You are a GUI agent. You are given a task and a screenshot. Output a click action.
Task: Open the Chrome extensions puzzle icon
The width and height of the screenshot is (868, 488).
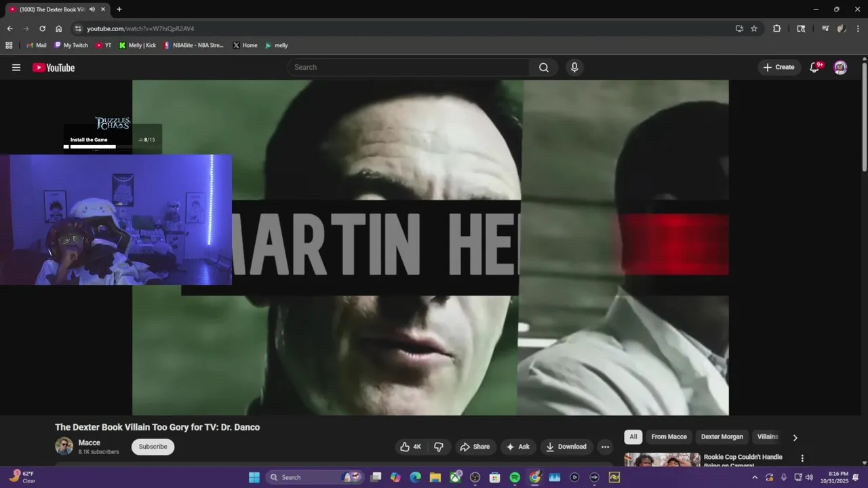tap(777, 28)
